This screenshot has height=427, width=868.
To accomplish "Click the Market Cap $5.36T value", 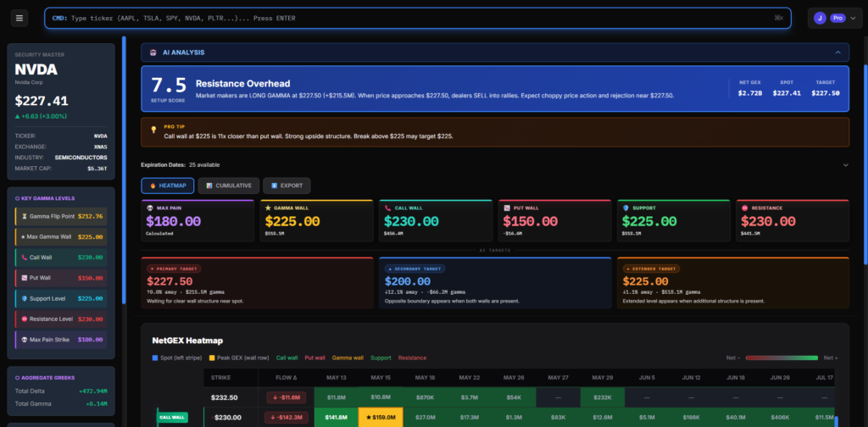I will tap(97, 168).
